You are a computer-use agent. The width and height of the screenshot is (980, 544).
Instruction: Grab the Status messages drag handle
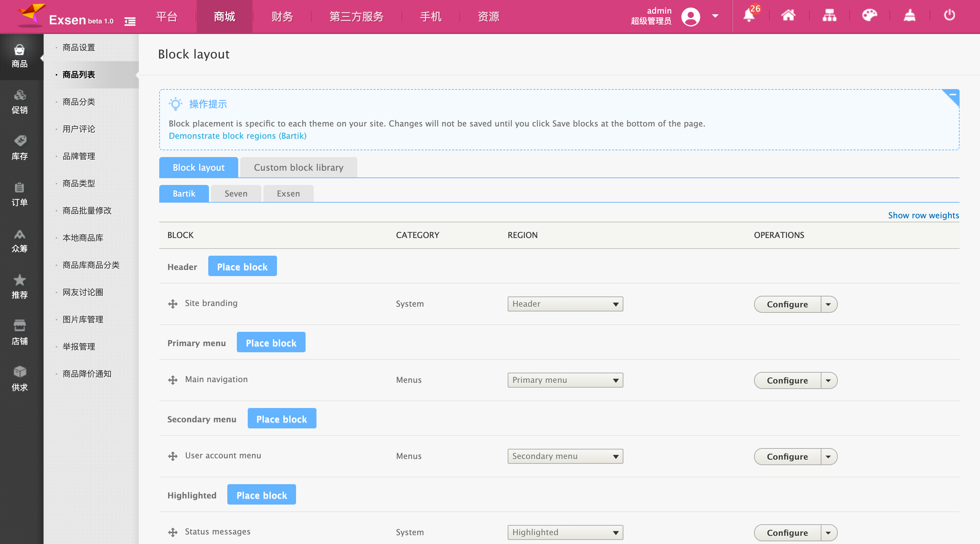tap(173, 532)
